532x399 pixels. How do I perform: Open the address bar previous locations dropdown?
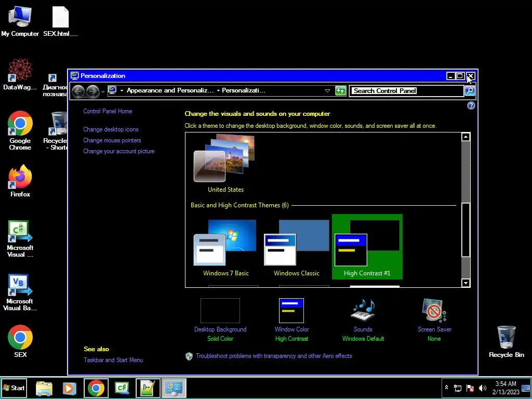point(327,90)
